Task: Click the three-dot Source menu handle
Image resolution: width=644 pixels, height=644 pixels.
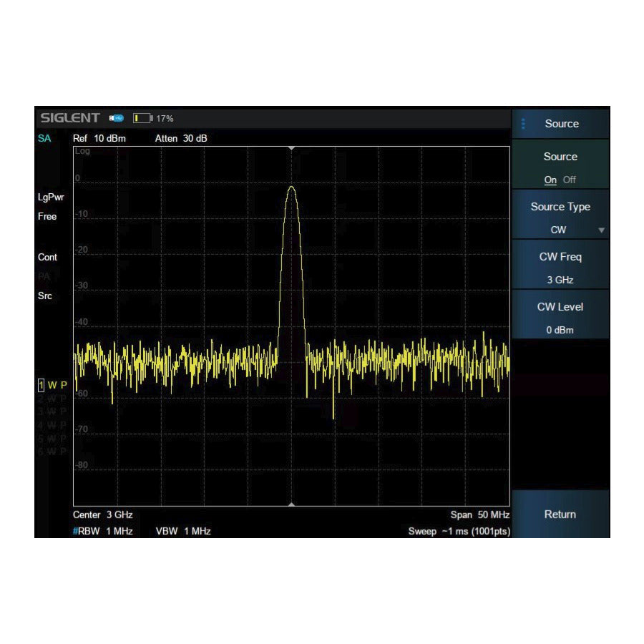Action: pos(523,124)
